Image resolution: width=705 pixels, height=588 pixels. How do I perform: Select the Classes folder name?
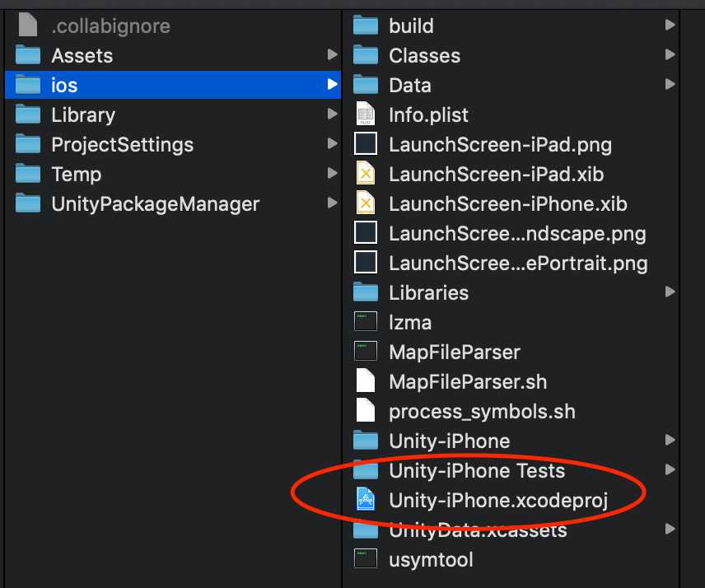(x=424, y=56)
